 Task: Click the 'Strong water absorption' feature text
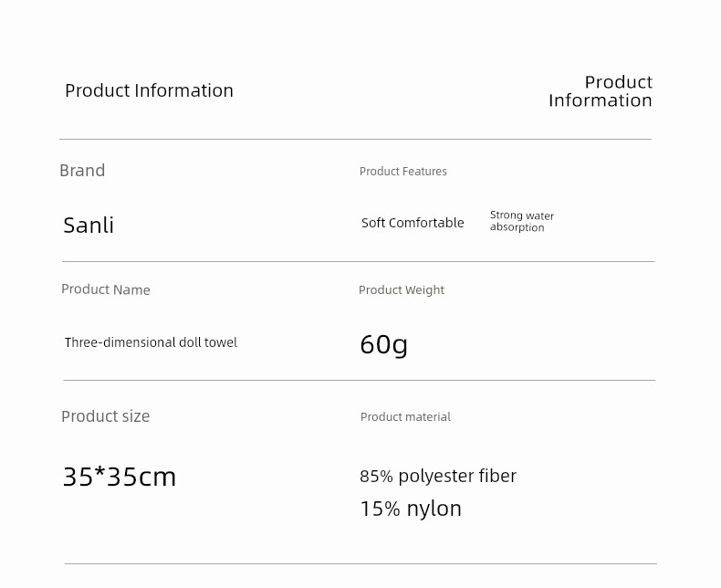tap(522, 221)
